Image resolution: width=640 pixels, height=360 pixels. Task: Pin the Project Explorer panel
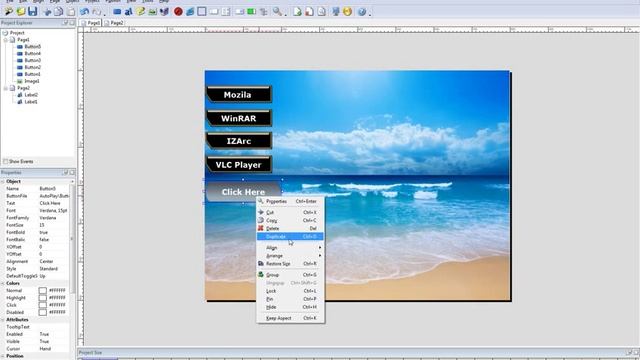65,23
